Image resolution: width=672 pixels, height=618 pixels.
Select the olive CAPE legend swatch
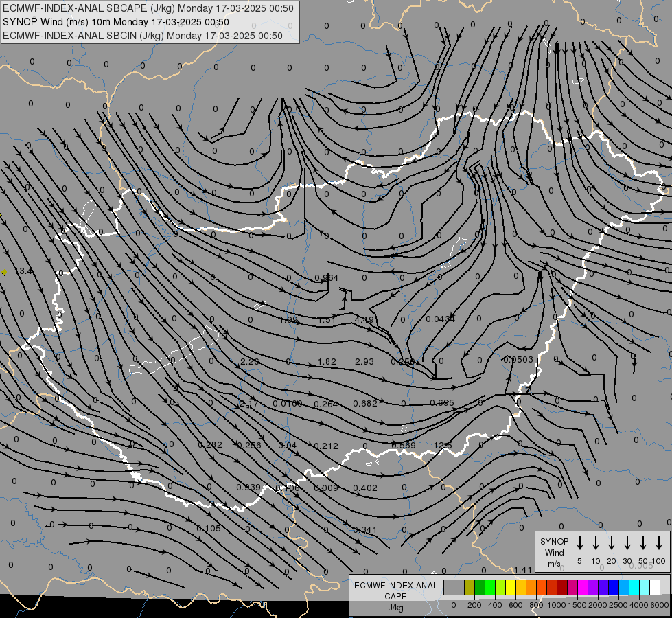pos(470,588)
